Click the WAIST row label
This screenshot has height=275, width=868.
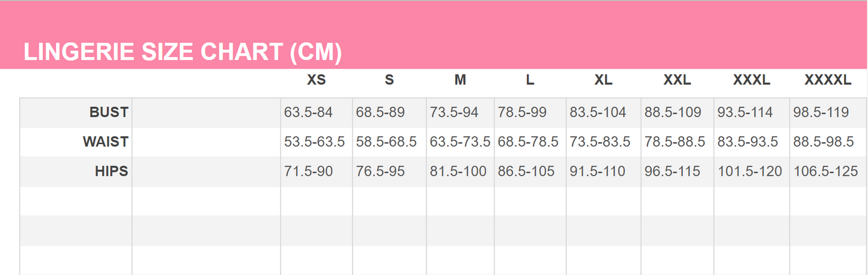(x=106, y=142)
